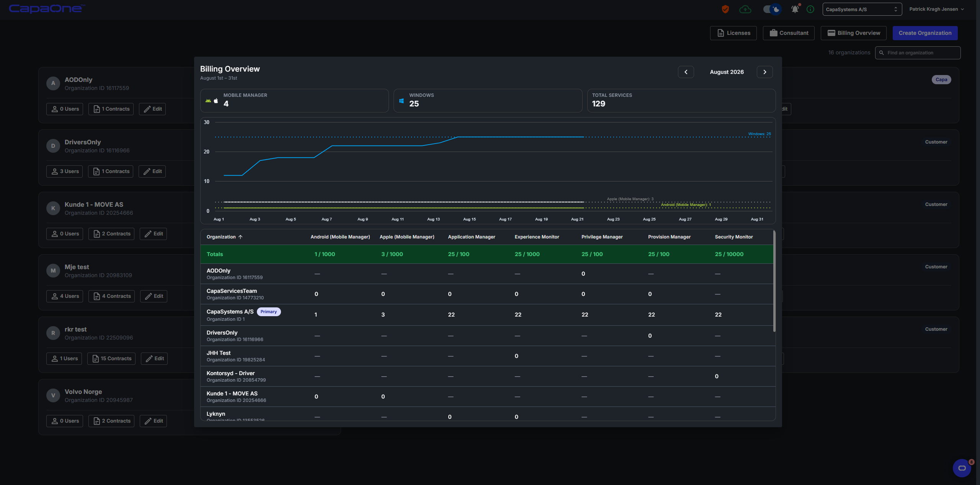Image resolution: width=980 pixels, height=485 pixels.
Task: Edit the Kunde 1 - MOVE AS organization
Action: pos(153,234)
